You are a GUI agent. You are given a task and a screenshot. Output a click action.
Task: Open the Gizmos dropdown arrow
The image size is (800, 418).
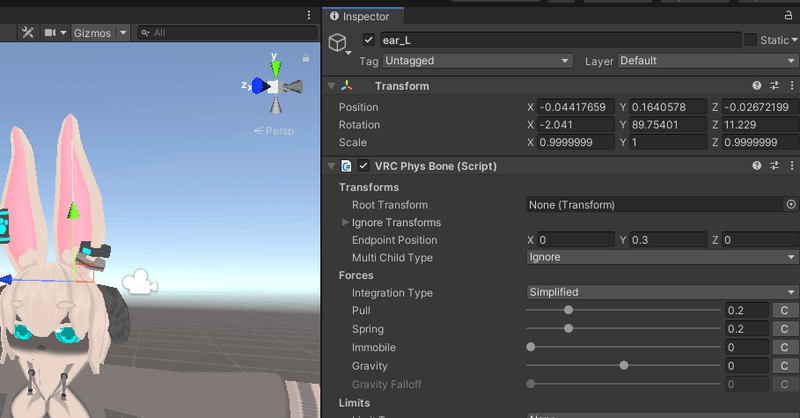pos(123,33)
